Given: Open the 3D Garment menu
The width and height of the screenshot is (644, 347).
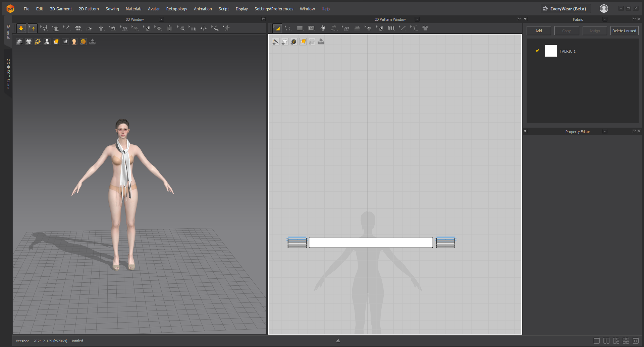Looking at the screenshot, I should pos(61,9).
